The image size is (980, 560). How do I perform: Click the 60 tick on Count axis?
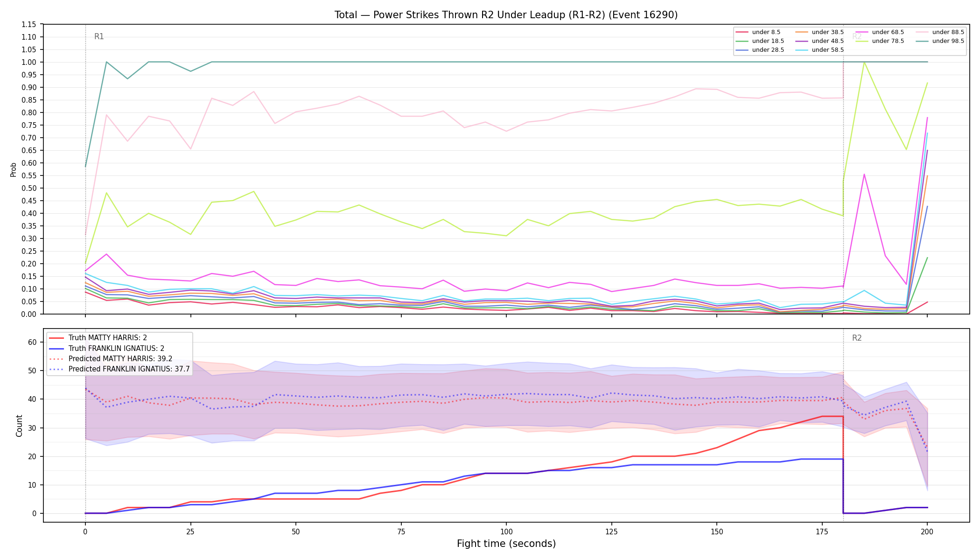32,342
